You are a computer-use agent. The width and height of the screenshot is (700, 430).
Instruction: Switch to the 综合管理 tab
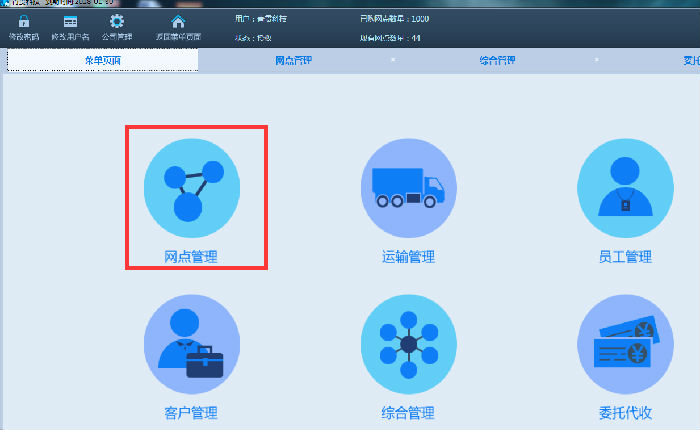point(497,61)
